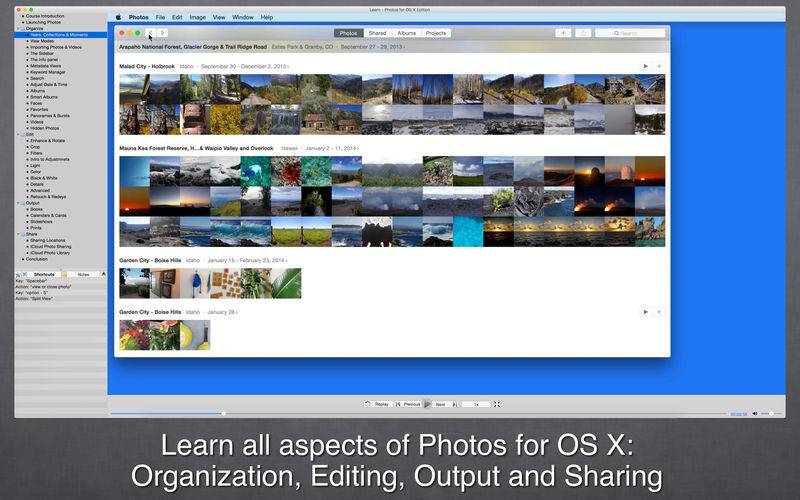Select View Modes lesson
The image size is (800, 500).
pos(42,41)
